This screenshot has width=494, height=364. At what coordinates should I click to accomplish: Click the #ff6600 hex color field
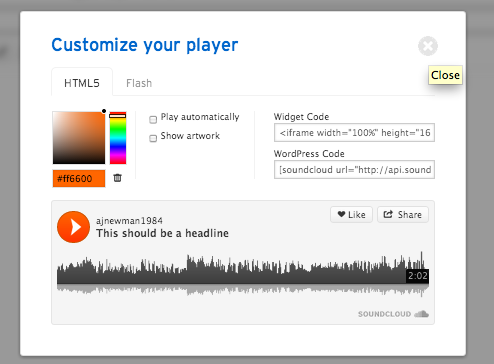point(79,179)
